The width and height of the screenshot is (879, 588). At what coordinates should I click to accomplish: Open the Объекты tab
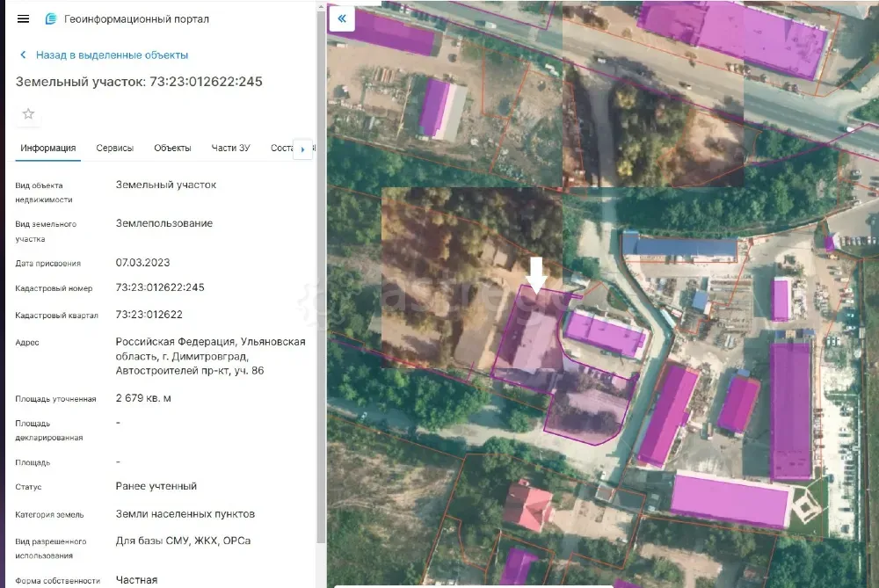(x=172, y=148)
